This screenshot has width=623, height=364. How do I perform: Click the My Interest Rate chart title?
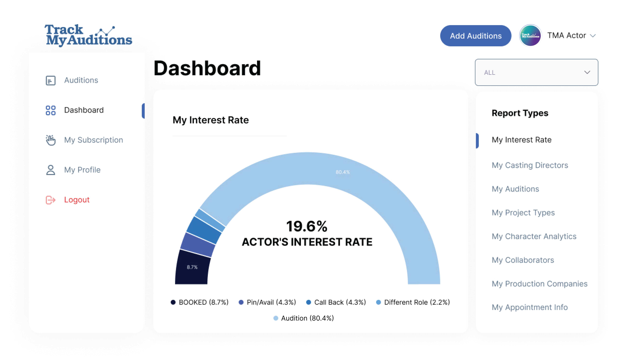tap(211, 120)
